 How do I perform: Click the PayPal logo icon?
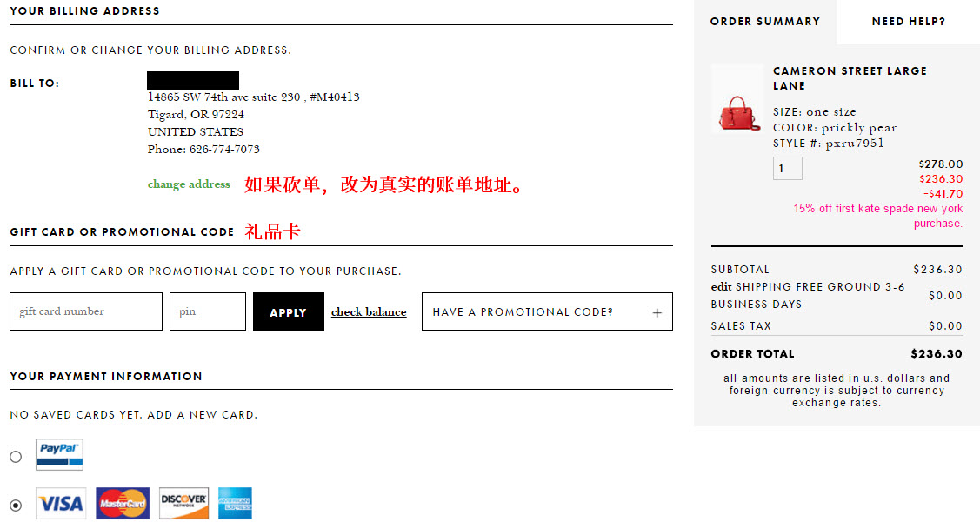click(x=59, y=454)
